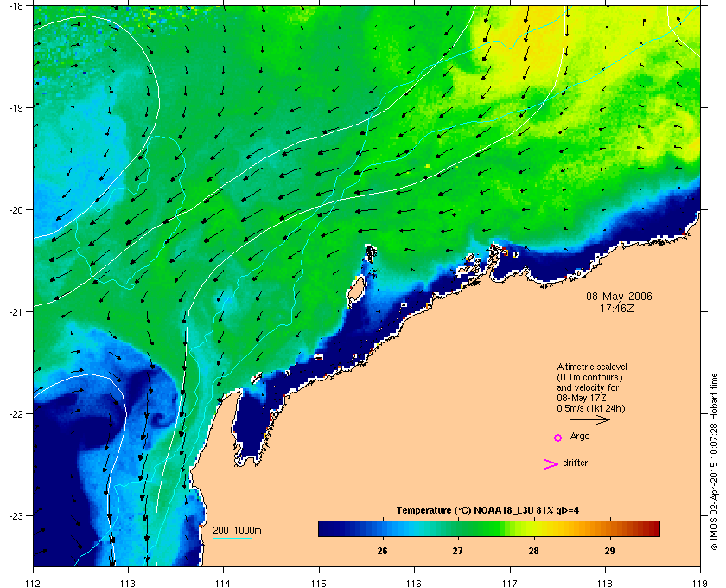The image size is (726, 588).
Task: Click the latitude axis label -22
Action: point(15,413)
